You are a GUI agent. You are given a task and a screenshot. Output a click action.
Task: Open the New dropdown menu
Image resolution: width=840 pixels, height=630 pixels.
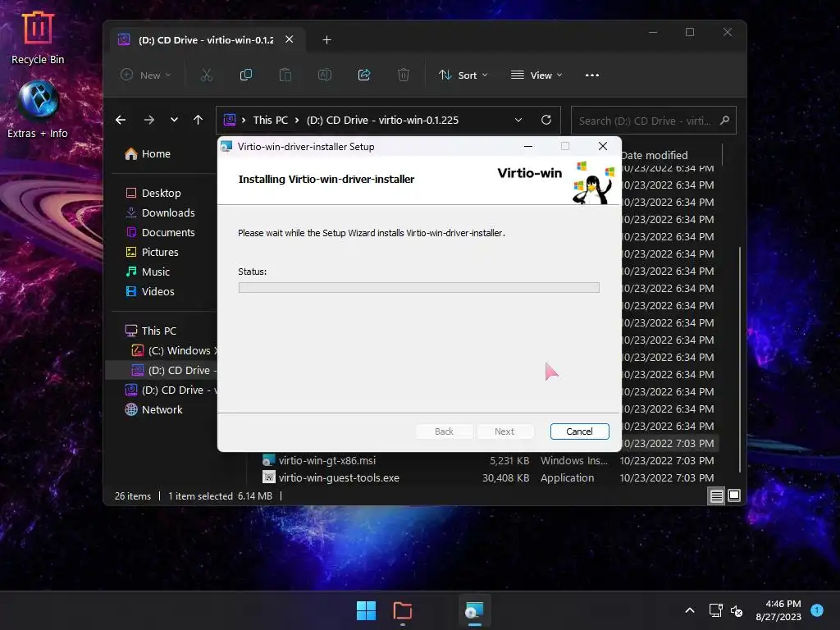[146, 75]
